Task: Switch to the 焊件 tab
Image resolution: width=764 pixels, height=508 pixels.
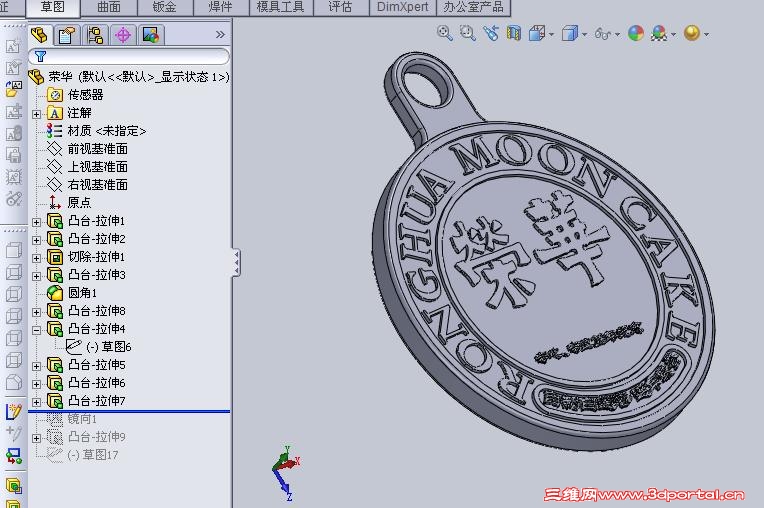Action: (x=221, y=7)
